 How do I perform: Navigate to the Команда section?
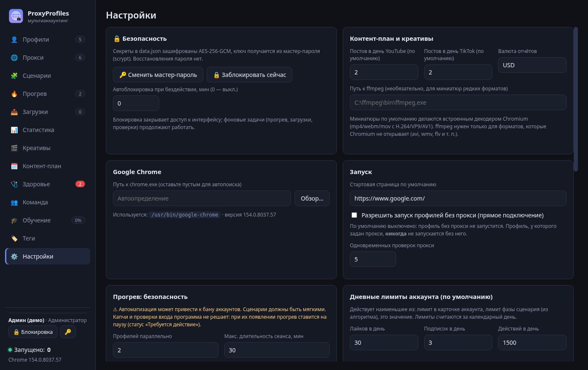tap(47, 202)
